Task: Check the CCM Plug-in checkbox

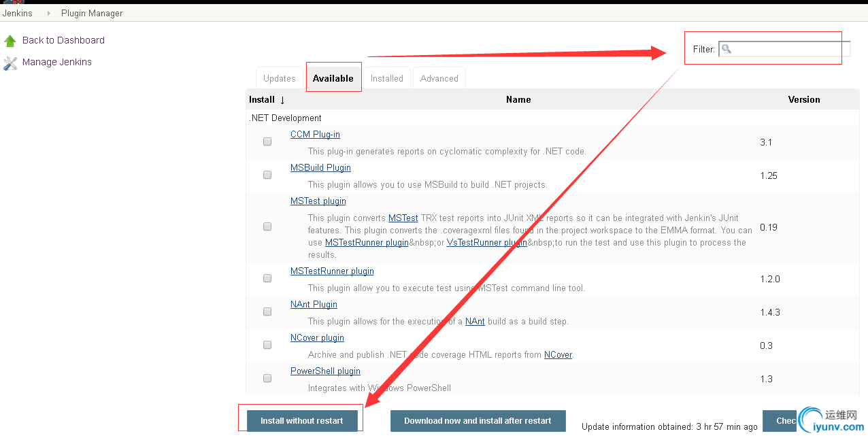Action: [267, 141]
